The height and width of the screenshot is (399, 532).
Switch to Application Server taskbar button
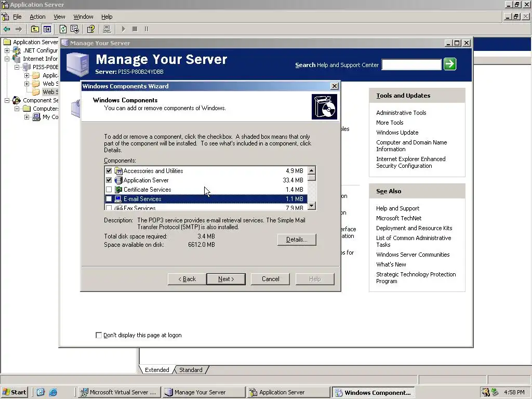[288, 392]
